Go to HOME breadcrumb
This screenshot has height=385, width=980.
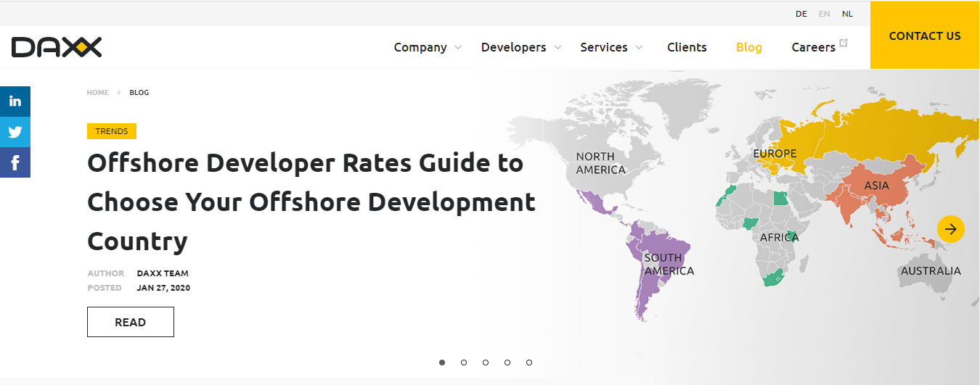coord(97,93)
